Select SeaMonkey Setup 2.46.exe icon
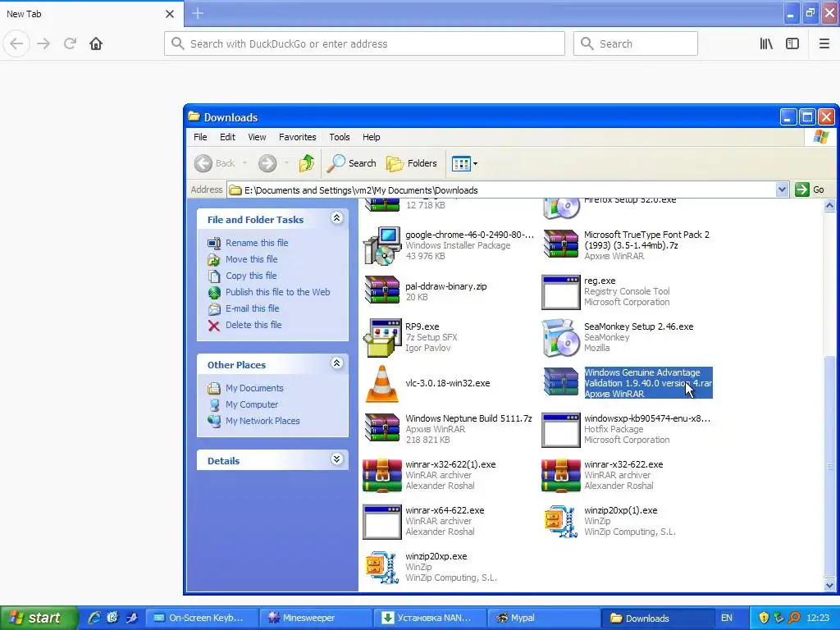Screen dimensions: 840x630 coord(561,339)
